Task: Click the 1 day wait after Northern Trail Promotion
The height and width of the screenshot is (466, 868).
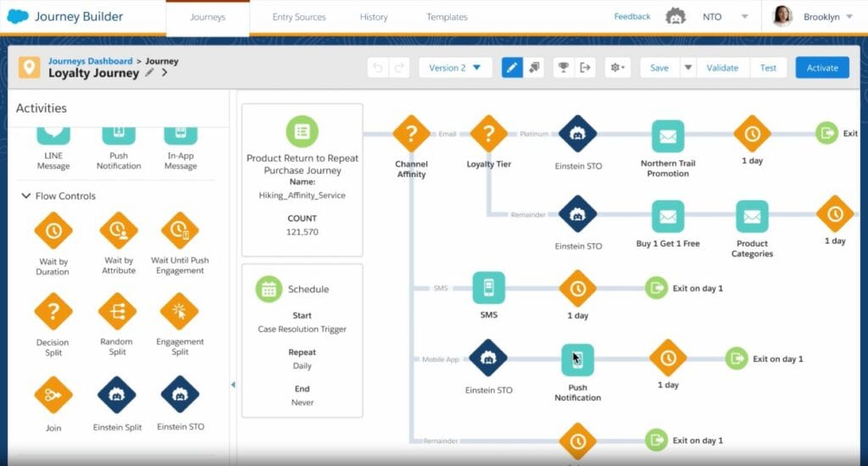Action: (752, 134)
